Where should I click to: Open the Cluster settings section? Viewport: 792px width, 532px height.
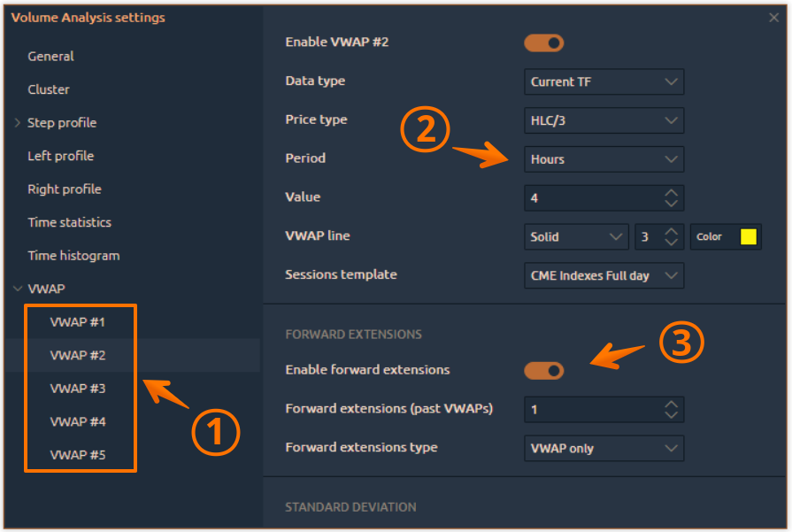(49, 89)
